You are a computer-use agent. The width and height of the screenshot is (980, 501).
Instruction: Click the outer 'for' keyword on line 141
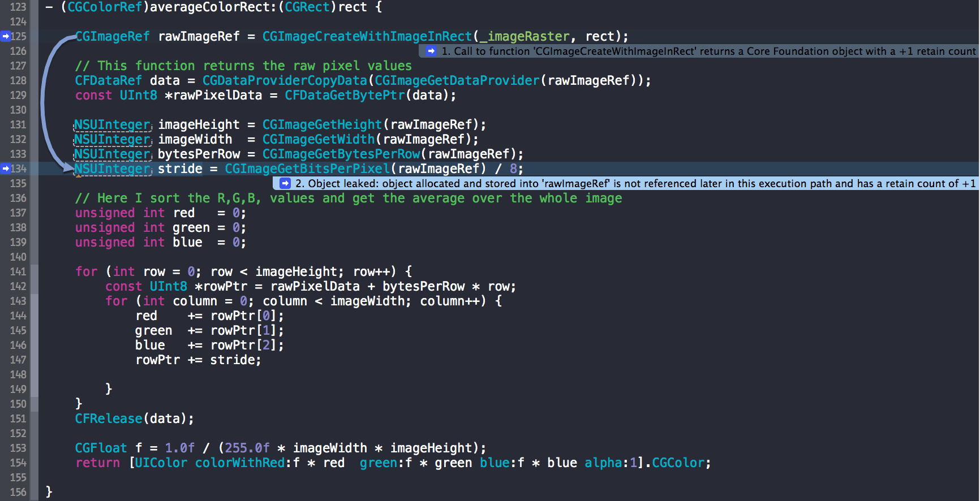pyautogui.click(x=86, y=271)
